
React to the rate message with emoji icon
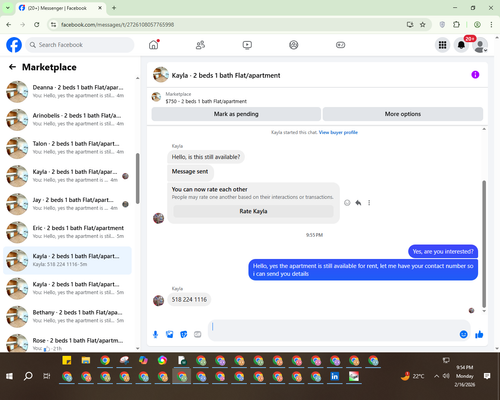[347, 203]
